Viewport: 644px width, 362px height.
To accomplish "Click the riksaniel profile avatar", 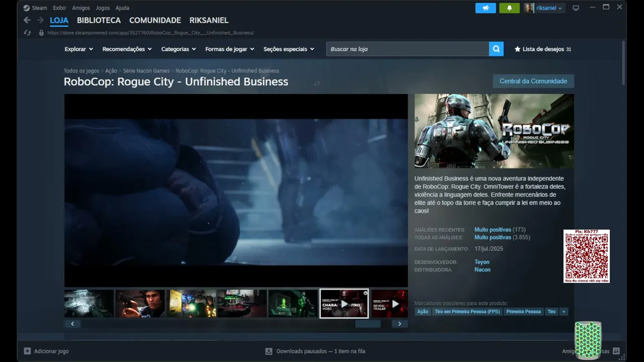I will 528,8.
